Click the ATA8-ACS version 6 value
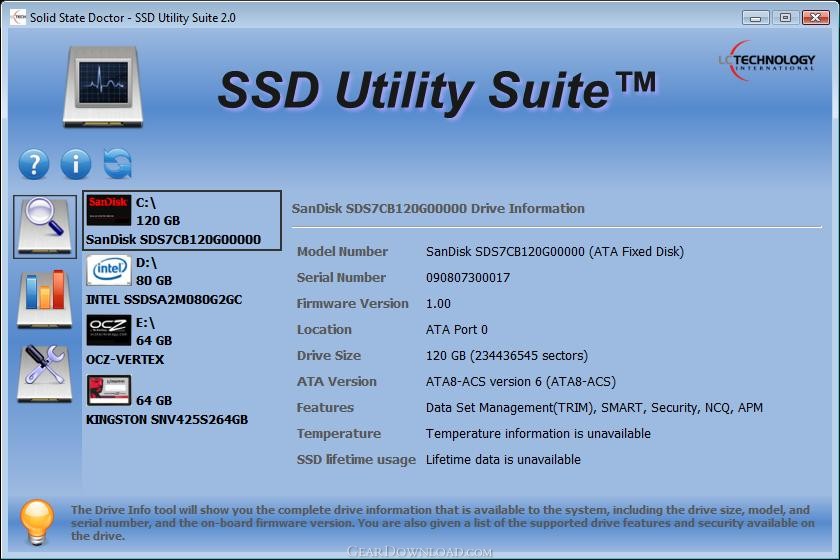This screenshot has width=840, height=560. [x=521, y=382]
